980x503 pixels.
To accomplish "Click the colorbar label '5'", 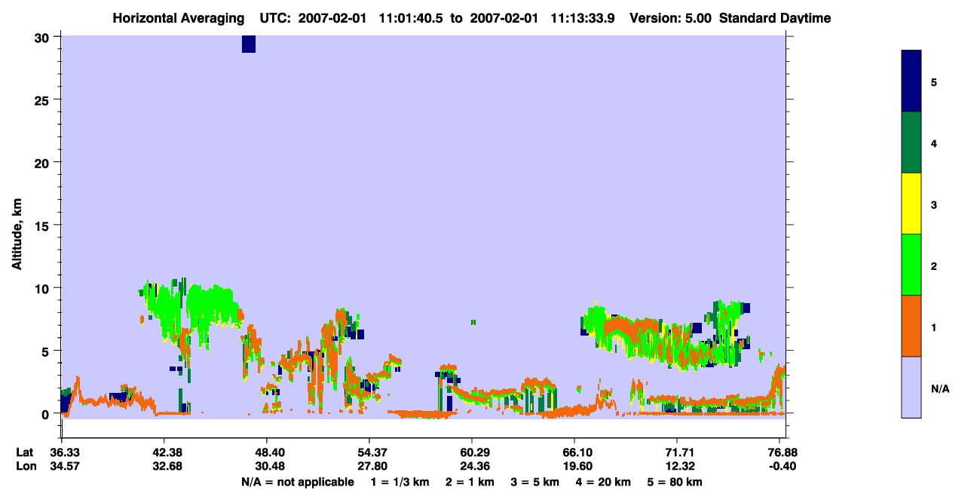I will coord(934,82).
